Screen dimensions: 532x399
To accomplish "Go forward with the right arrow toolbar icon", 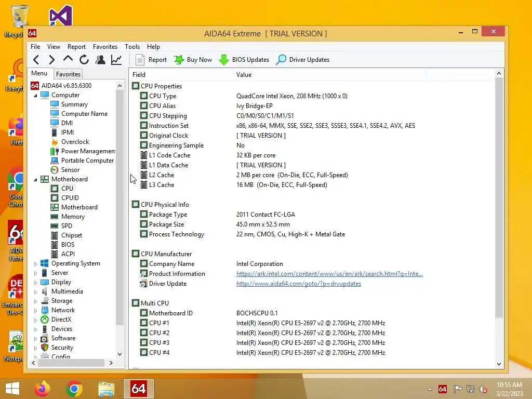I will 51,60.
